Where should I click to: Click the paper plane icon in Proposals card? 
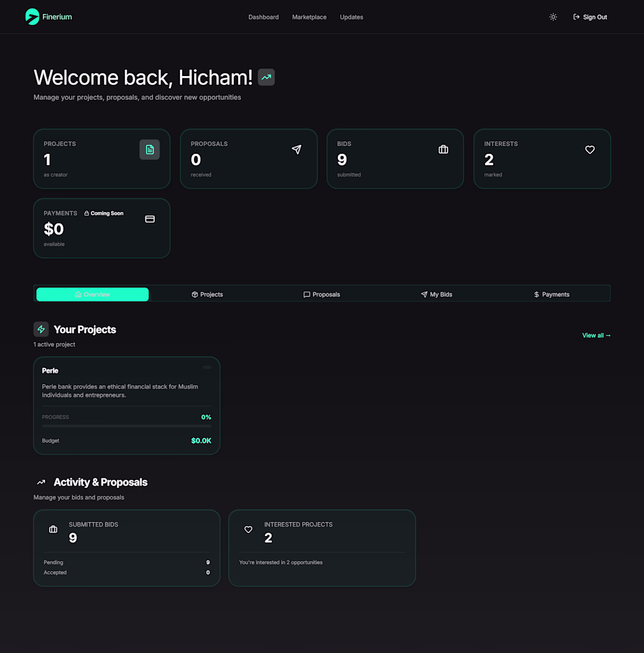[296, 150]
